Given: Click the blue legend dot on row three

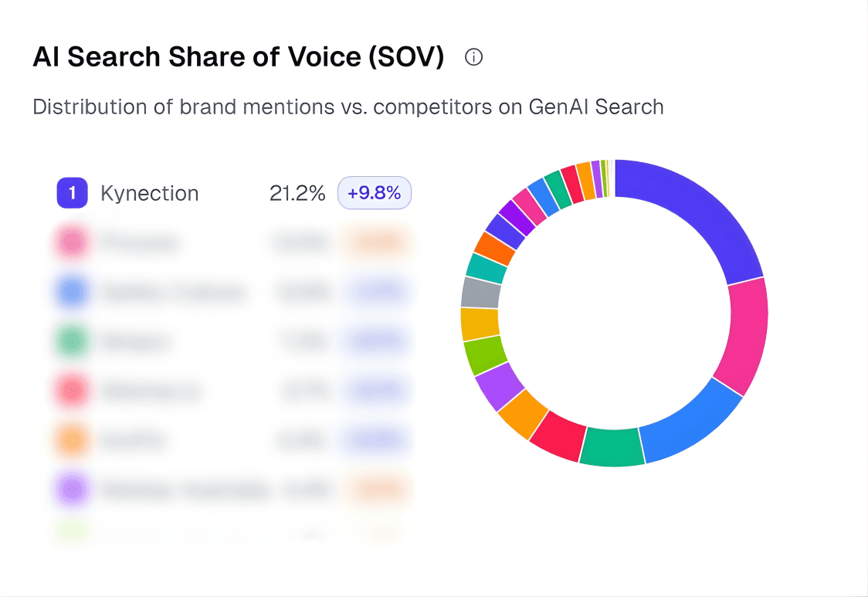Looking at the screenshot, I should [72, 291].
